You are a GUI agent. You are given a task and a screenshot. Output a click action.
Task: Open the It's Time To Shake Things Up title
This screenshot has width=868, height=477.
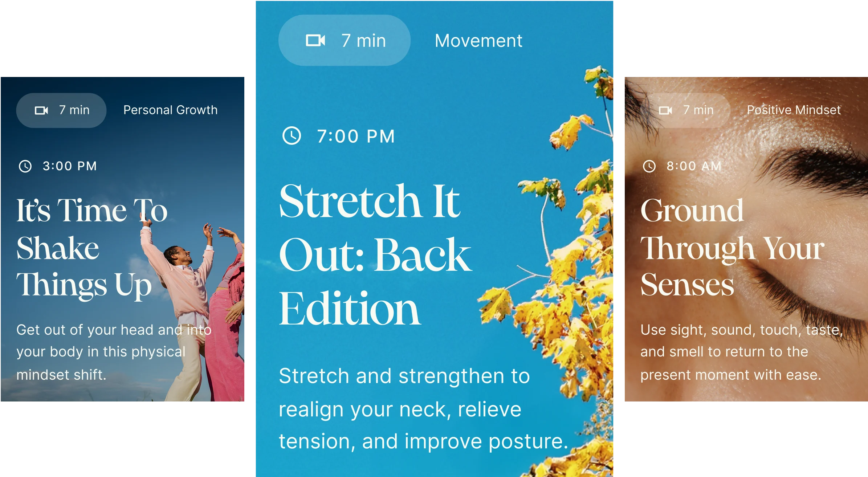point(92,248)
